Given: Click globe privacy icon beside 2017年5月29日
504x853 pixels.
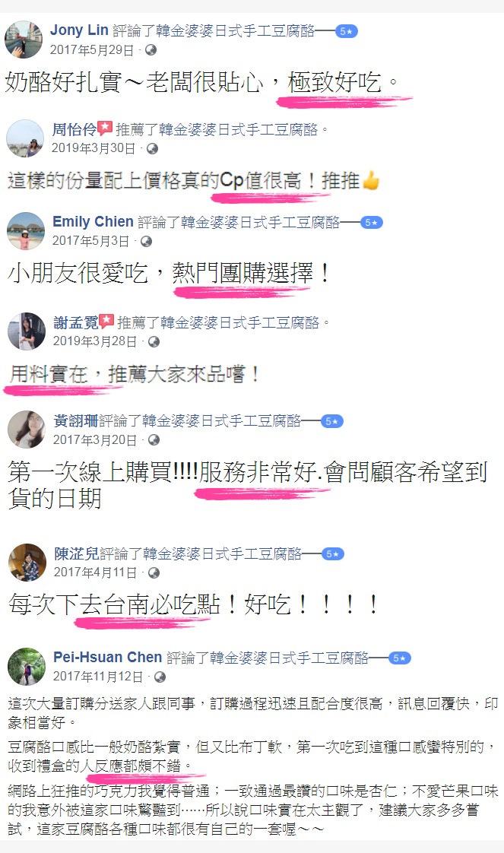Looking at the screenshot, I should coord(151,50).
